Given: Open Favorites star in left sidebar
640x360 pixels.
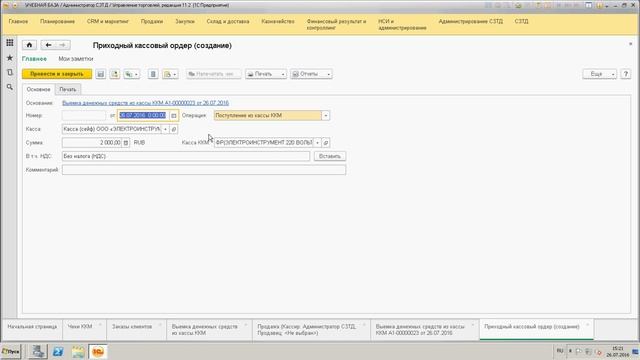Looking at the screenshot, I should (x=10, y=58).
